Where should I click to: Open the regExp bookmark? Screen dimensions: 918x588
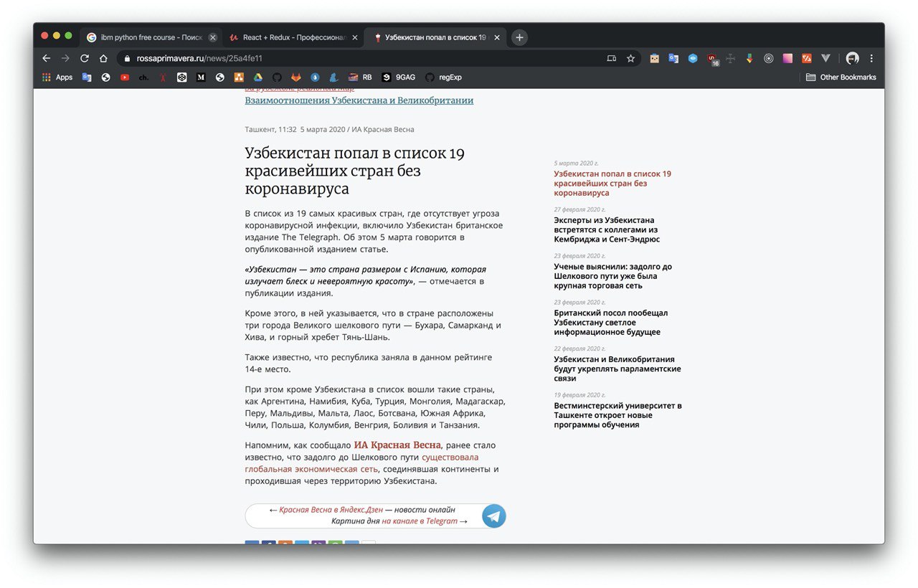pyautogui.click(x=443, y=77)
